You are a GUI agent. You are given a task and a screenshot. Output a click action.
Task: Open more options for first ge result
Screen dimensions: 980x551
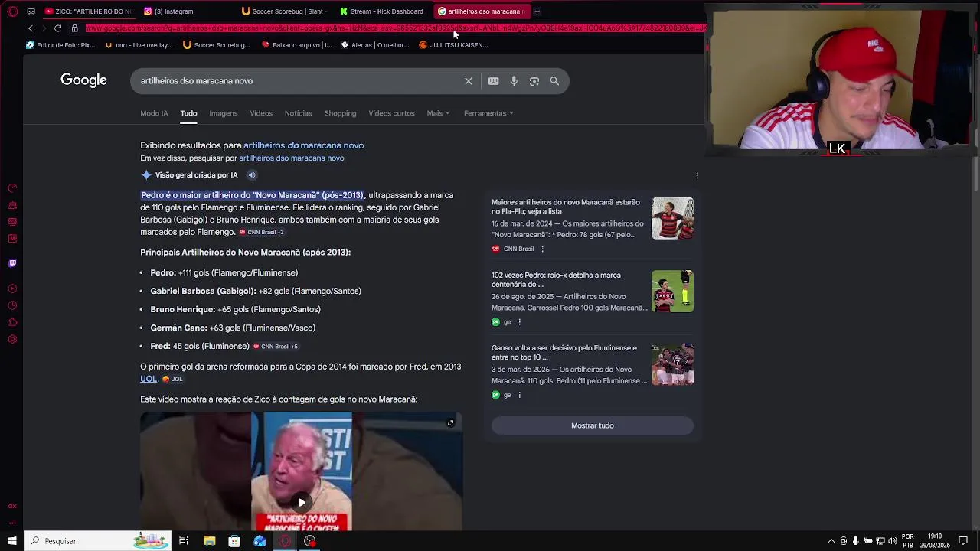tap(519, 322)
